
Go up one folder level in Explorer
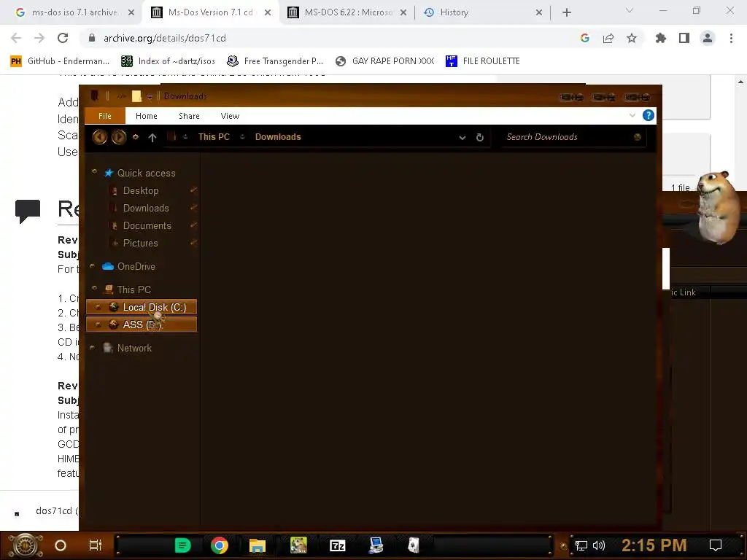pos(152,138)
